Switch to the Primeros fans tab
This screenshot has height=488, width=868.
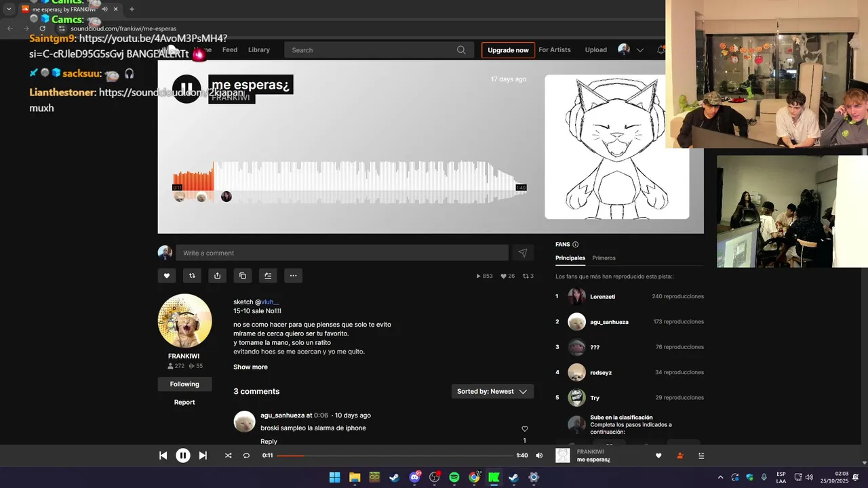click(604, 258)
